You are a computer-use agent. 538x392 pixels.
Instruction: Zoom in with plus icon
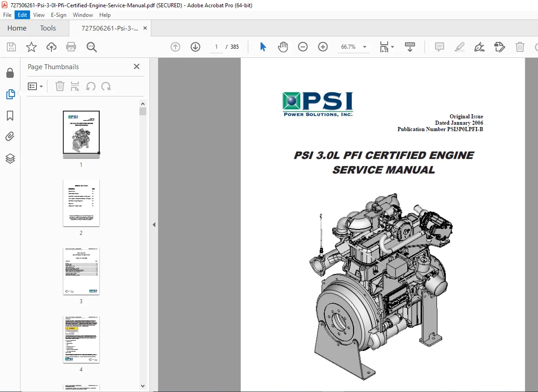pos(323,47)
